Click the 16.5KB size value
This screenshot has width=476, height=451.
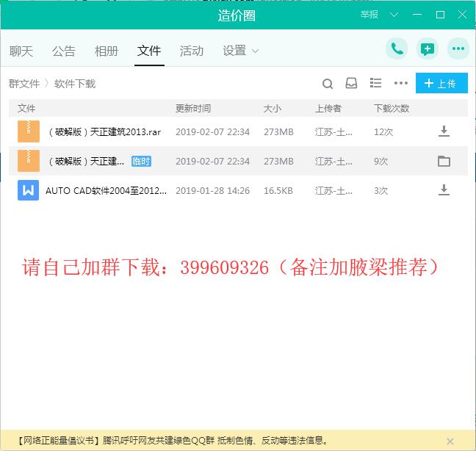click(278, 191)
